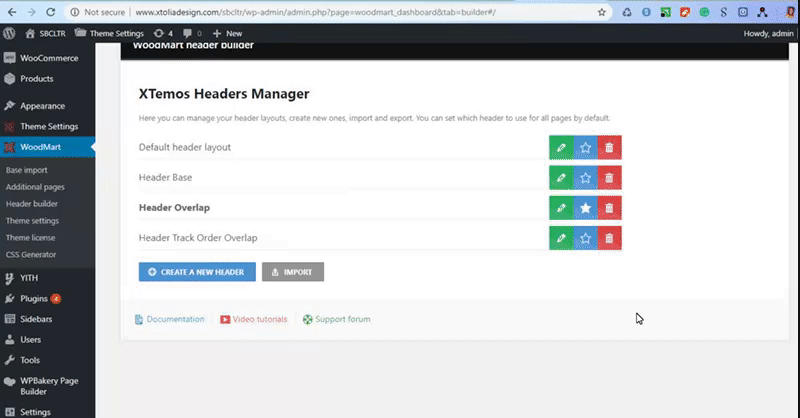The height and width of the screenshot is (418, 800).
Task: Delete the Default header layout
Action: [609, 148]
